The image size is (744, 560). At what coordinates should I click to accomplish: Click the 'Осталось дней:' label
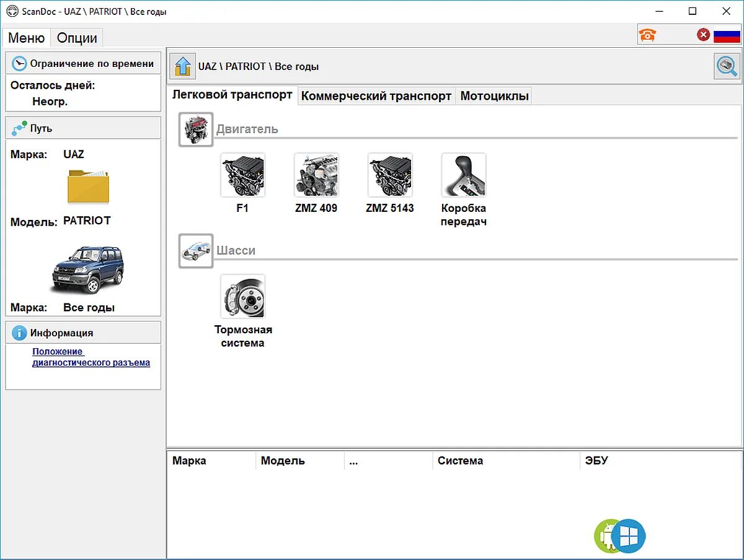[53, 85]
